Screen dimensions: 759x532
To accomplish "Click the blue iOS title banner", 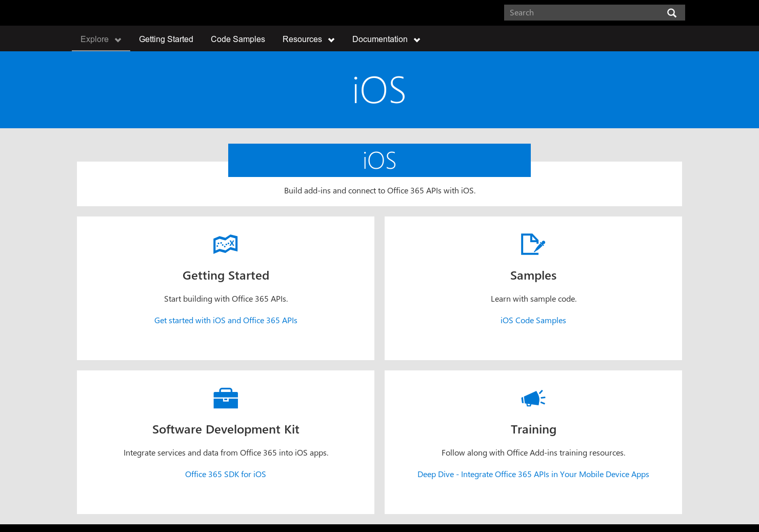I will (x=379, y=160).
